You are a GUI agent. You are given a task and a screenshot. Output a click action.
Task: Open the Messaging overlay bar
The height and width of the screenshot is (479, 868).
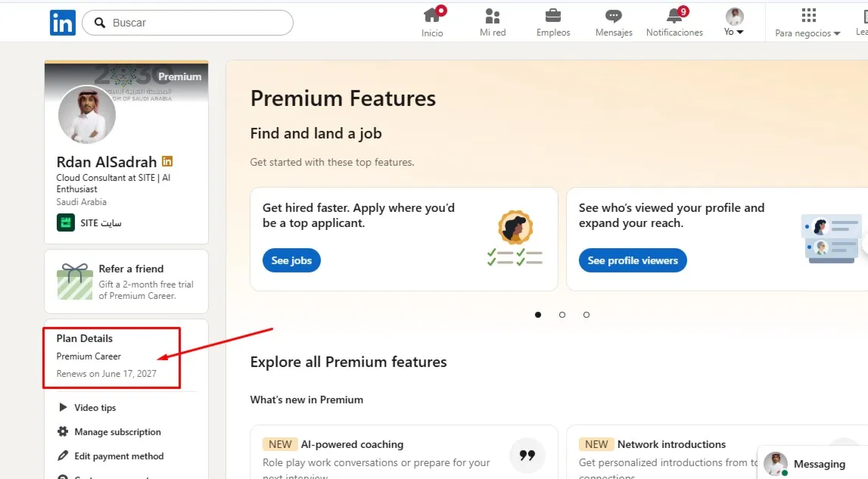coord(813,462)
